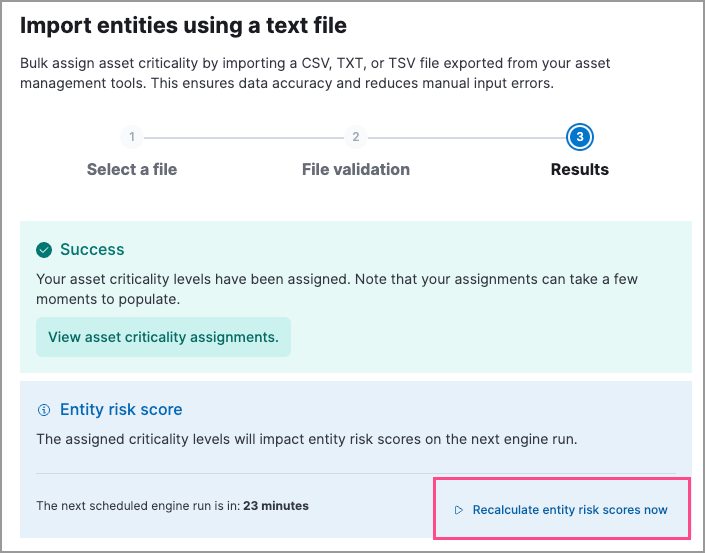
Task: Recalculate entity risk scores now
Action: click(x=569, y=510)
